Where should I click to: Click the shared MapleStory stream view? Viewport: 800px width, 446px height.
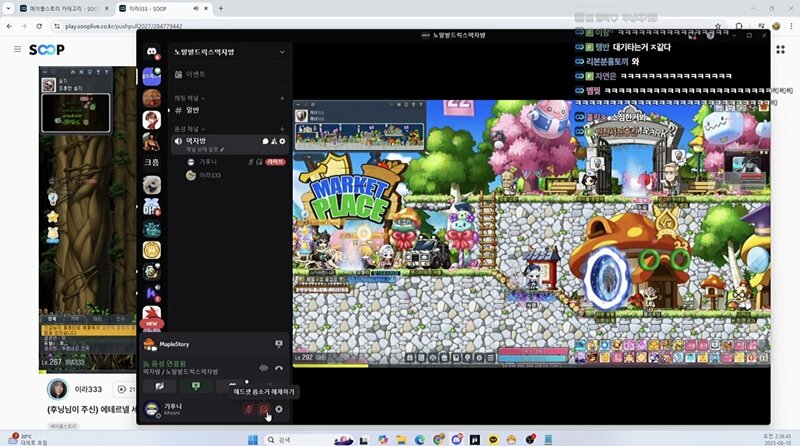coord(531,233)
